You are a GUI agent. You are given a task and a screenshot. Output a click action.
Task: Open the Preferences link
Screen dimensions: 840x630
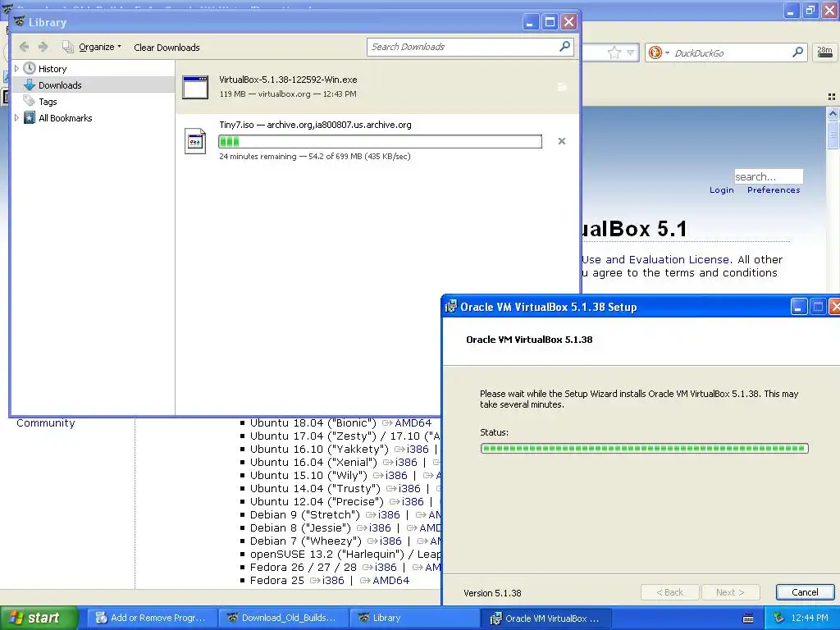click(774, 190)
